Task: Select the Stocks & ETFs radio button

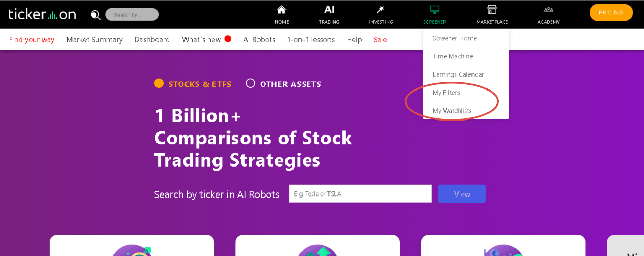Action: [x=159, y=83]
